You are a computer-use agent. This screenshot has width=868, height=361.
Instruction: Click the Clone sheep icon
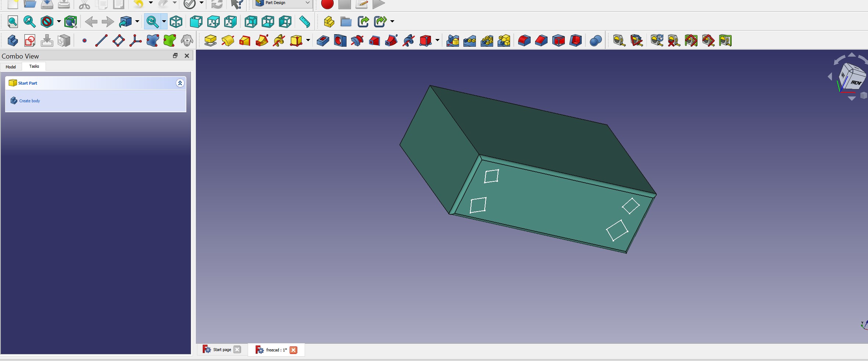click(x=187, y=40)
